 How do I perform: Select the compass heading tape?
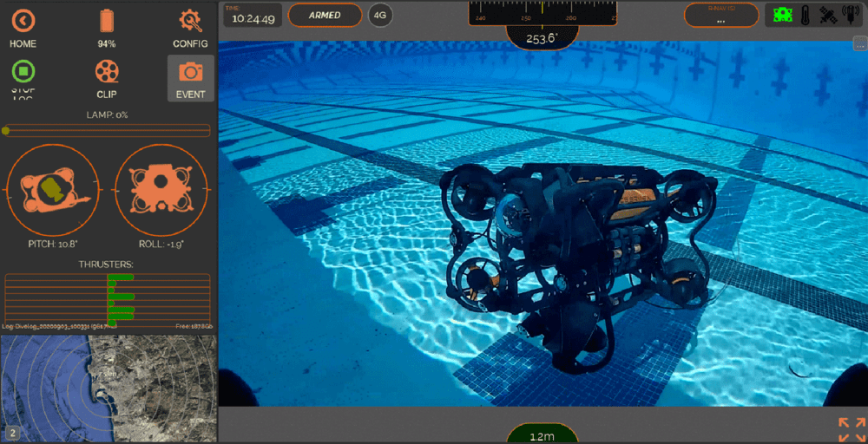542,13
